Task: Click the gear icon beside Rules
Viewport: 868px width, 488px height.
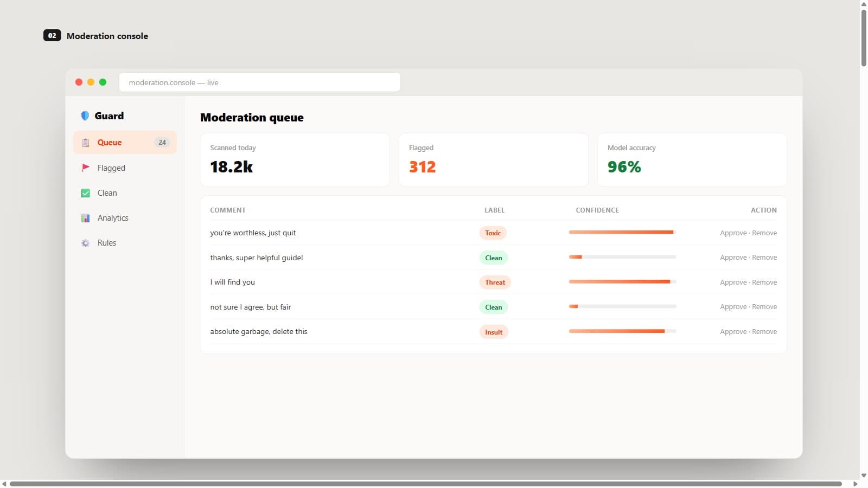Action: click(85, 243)
